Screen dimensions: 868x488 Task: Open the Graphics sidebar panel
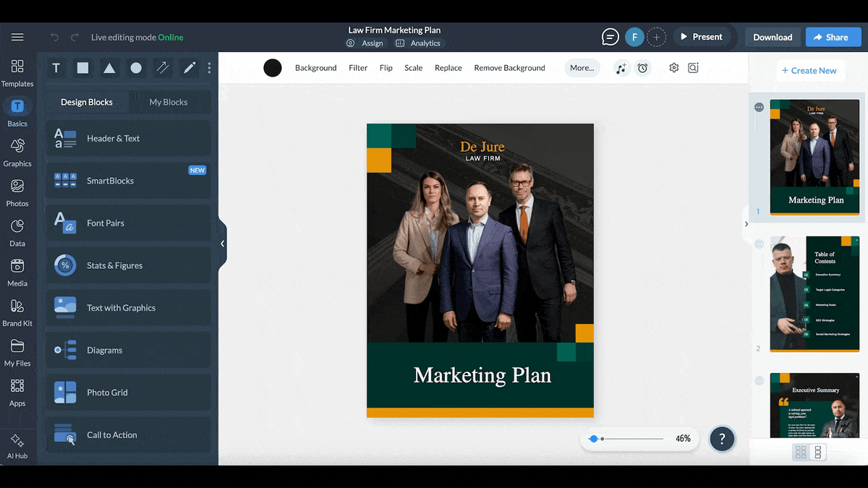(x=17, y=153)
